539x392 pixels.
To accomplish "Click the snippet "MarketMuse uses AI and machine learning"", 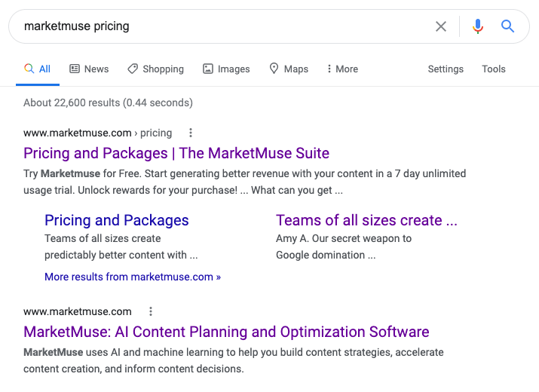I will click(x=234, y=360).
